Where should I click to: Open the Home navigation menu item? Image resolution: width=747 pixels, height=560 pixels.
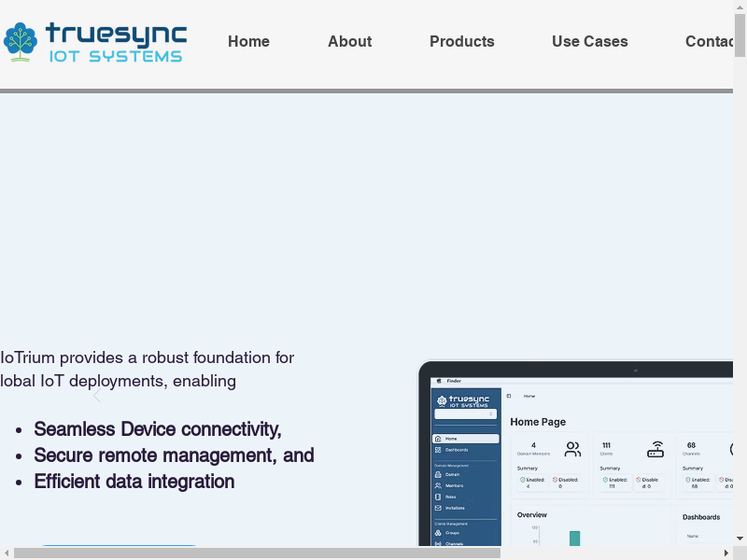click(248, 41)
